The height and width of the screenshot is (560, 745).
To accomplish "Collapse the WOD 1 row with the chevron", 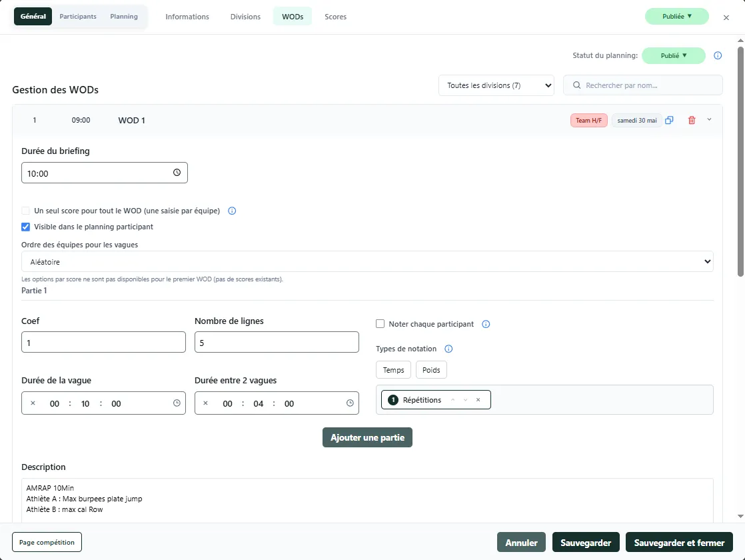I will click(709, 120).
